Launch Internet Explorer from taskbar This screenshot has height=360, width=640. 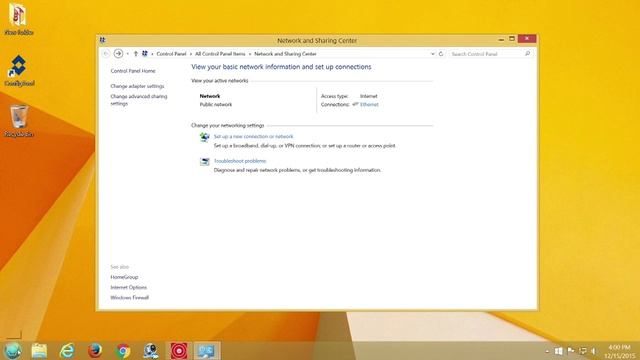click(67, 351)
